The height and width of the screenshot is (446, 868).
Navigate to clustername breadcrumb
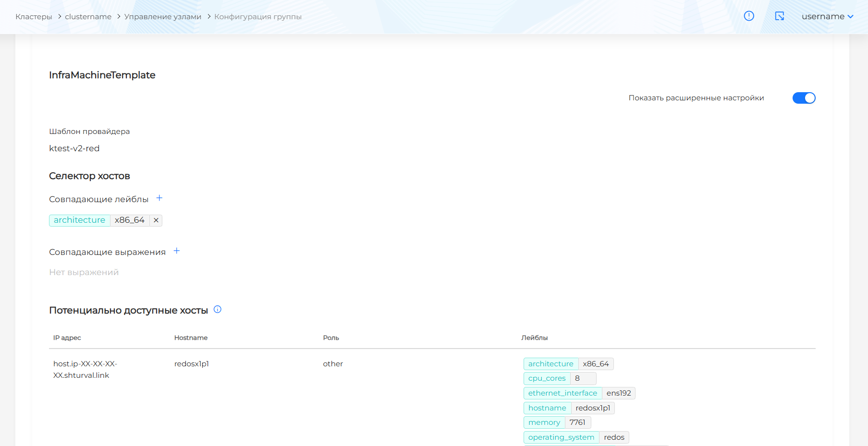click(x=88, y=17)
